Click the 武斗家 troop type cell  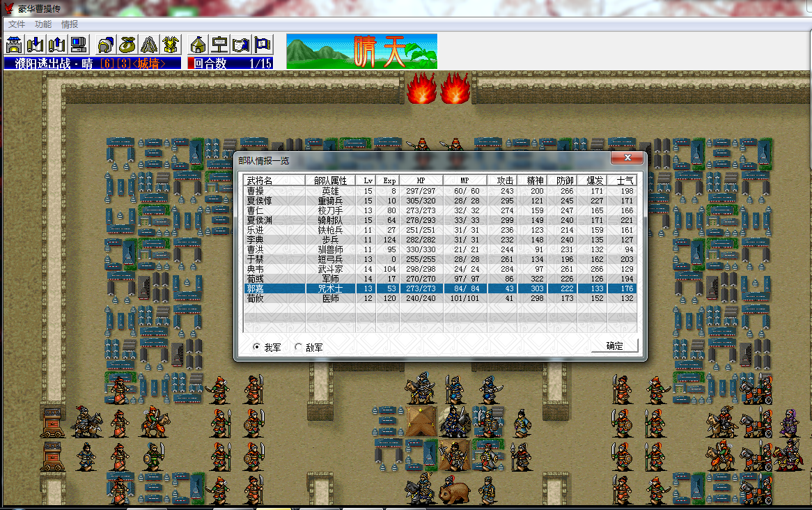[x=330, y=269]
